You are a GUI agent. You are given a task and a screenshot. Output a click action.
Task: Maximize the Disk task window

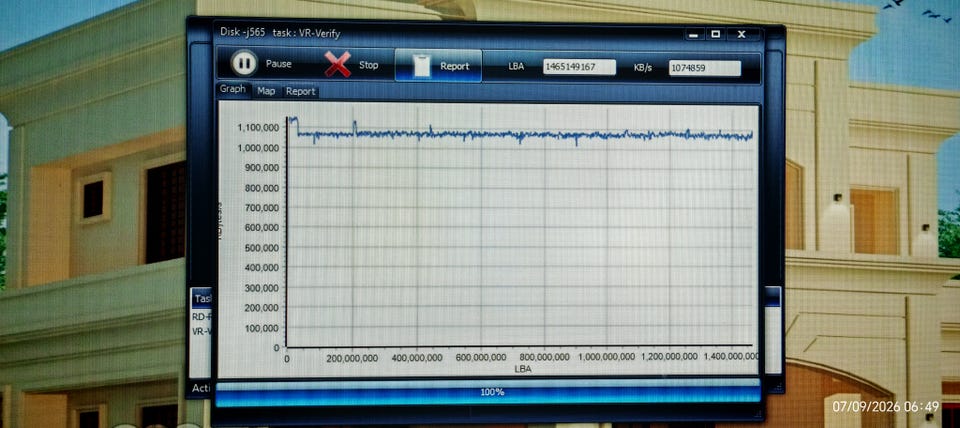coord(716,34)
